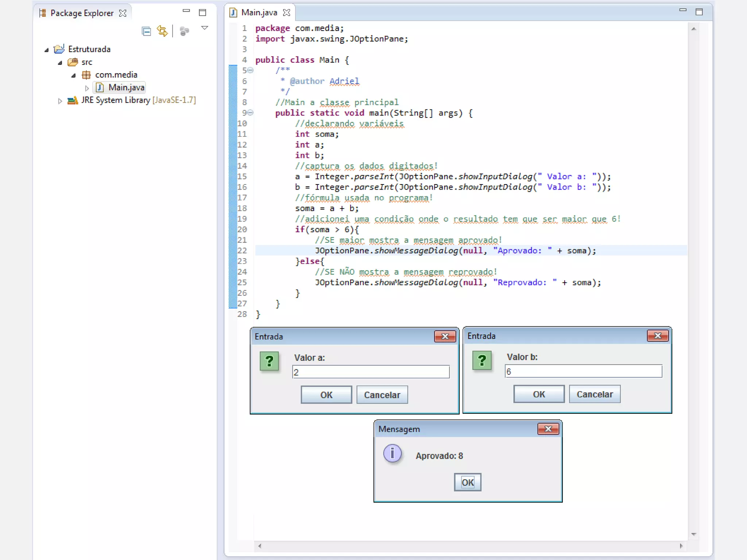Click the Valor b input field

point(583,372)
